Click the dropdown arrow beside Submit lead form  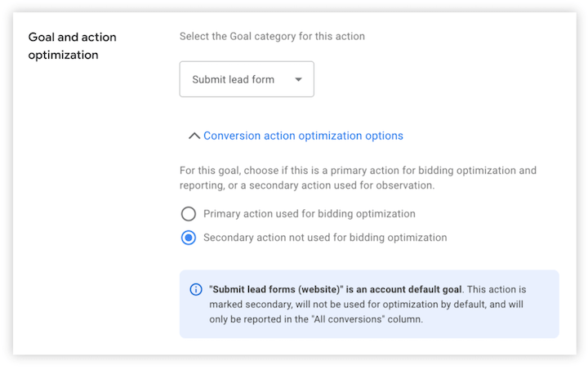[298, 79]
